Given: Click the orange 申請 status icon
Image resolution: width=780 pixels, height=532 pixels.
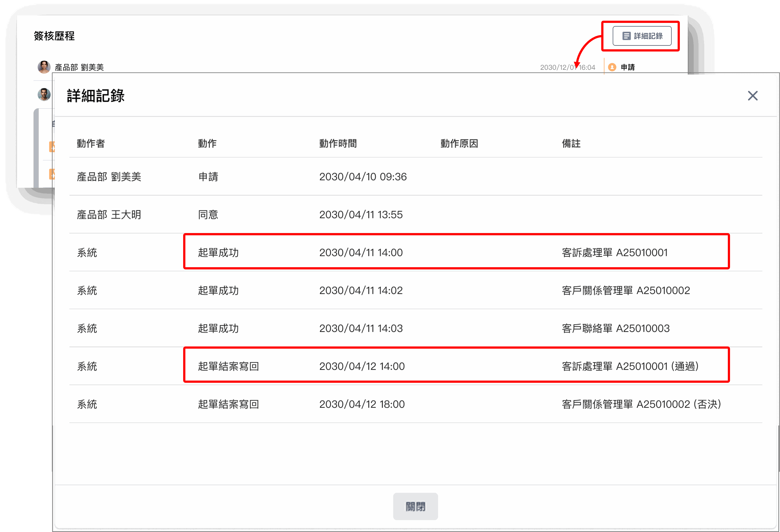Looking at the screenshot, I should click(x=612, y=67).
